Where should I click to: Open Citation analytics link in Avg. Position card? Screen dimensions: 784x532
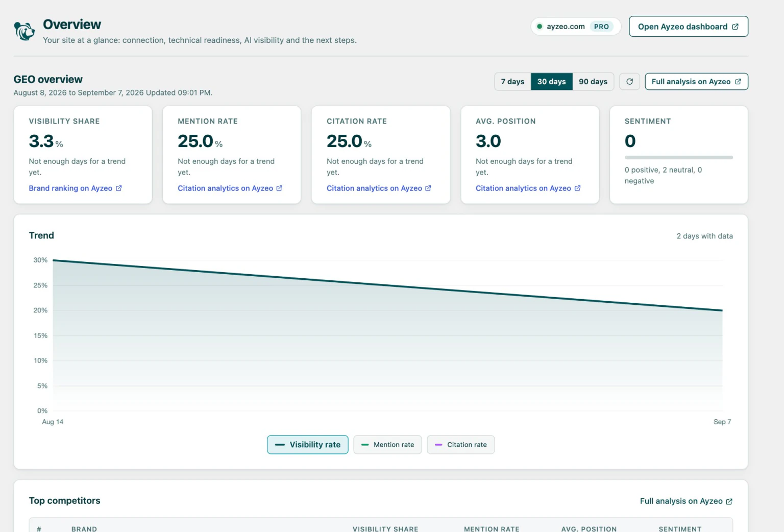click(528, 188)
